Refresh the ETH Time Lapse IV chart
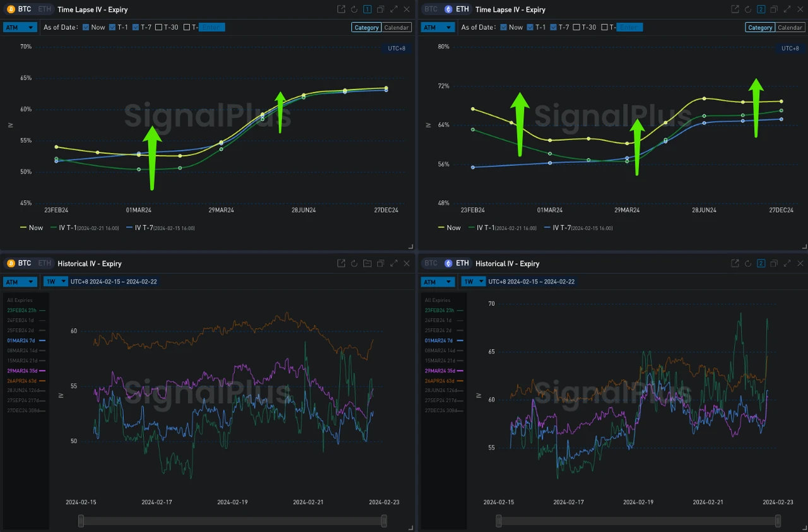Image resolution: width=808 pixels, height=532 pixels. pyautogui.click(x=747, y=9)
